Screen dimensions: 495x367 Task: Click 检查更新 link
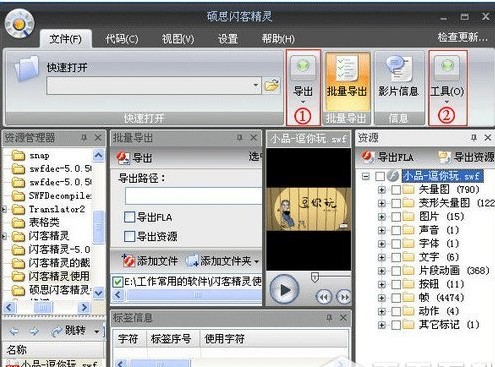(x=463, y=37)
